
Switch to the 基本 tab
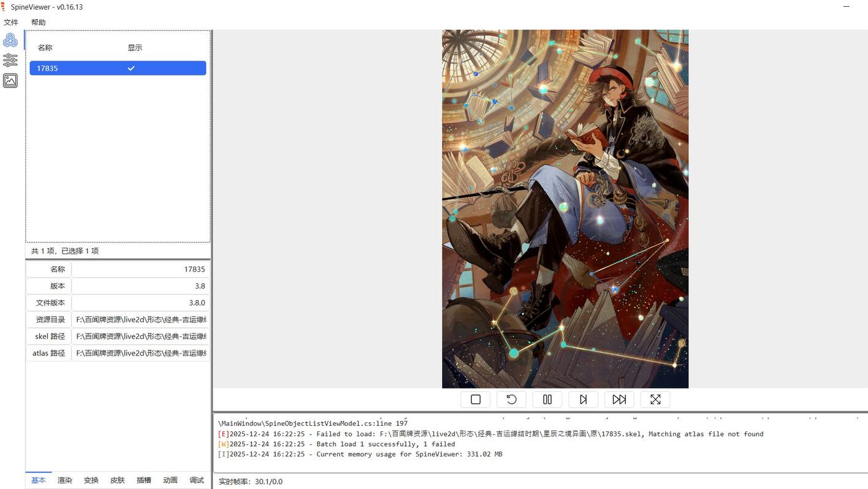39,480
